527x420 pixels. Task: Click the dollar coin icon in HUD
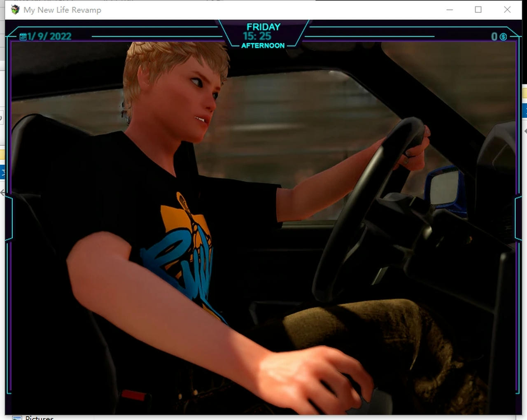pyautogui.click(x=503, y=37)
